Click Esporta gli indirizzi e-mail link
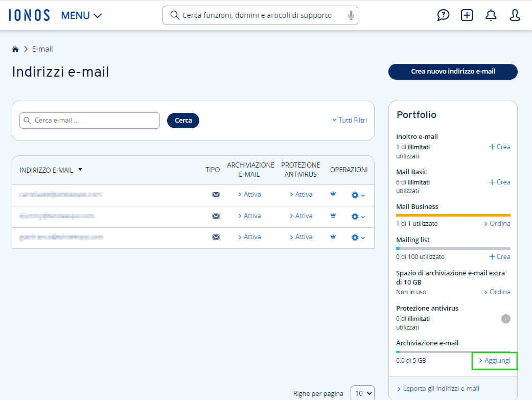The width and height of the screenshot is (532, 400). tap(438, 388)
